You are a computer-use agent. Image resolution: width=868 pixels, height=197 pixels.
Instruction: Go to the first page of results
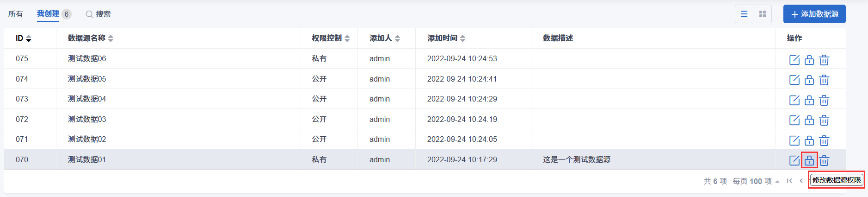[x=789, y=181]
